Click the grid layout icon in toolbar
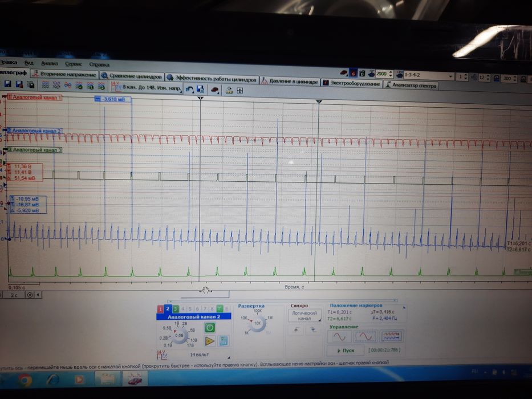Viewport: 532px width, 399px height. tap(239, 91)
